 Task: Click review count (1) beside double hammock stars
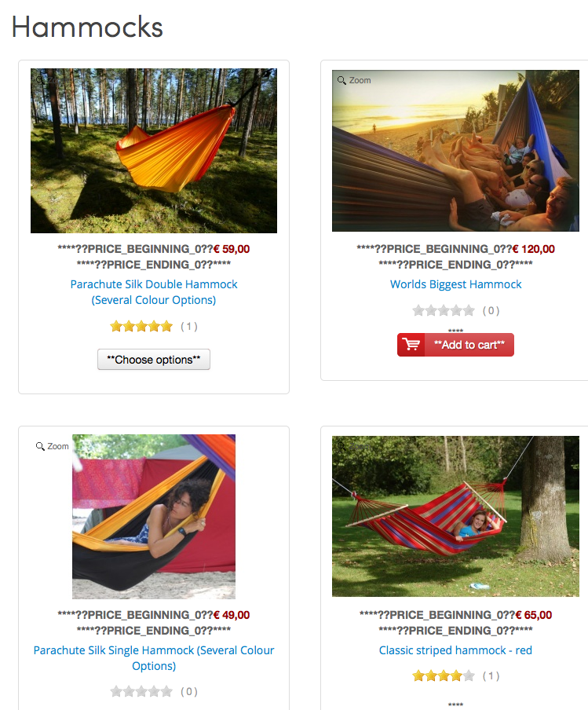pos(188,327)
